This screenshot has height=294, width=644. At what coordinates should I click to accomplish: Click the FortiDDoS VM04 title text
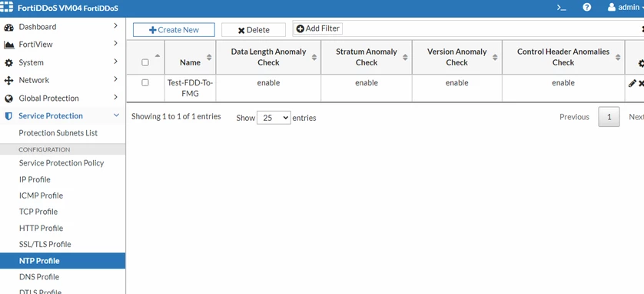(68, 8)
